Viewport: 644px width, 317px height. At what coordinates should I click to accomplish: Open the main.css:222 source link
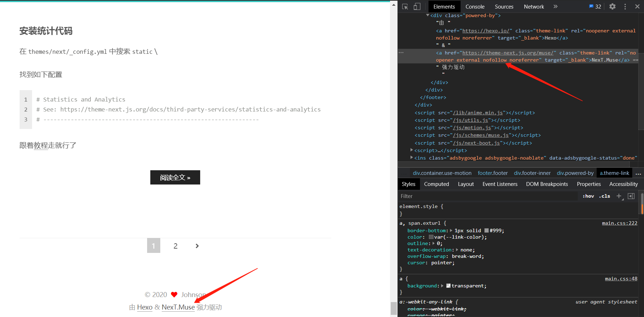[619, 223]
